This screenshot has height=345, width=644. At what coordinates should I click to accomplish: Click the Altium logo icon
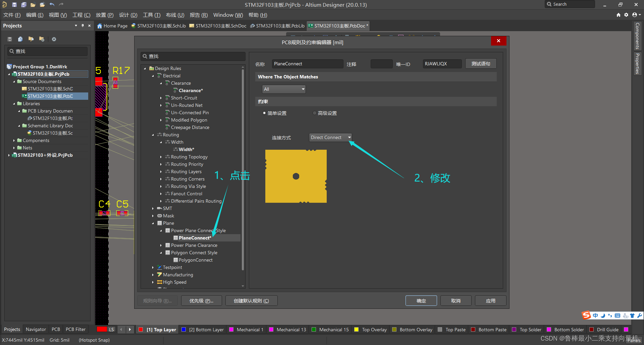5,5
